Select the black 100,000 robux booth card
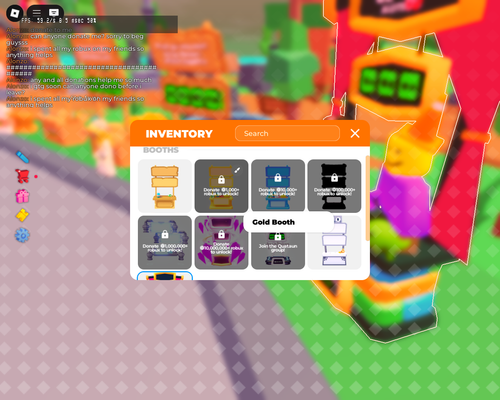500x400 pixels. click(x=334, y=186)
